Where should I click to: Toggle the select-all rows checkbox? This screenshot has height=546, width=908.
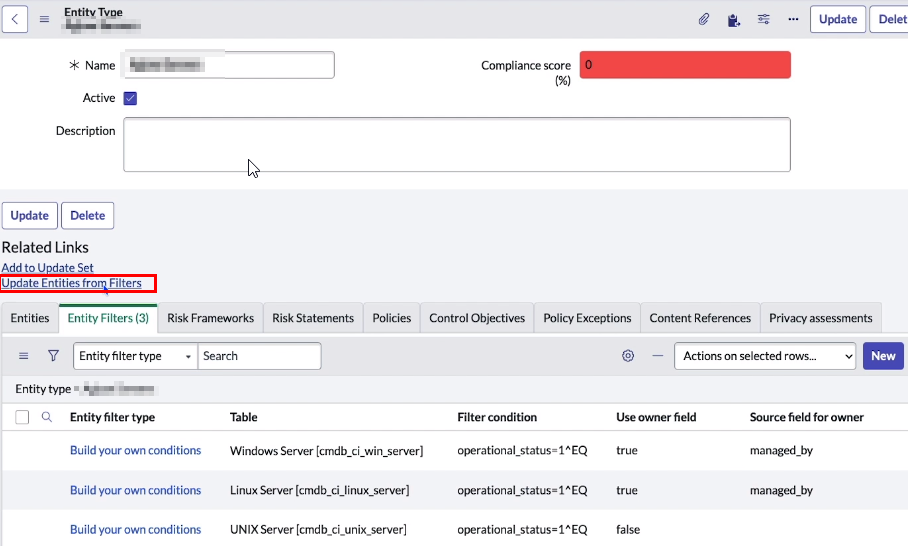click(22, 417)
